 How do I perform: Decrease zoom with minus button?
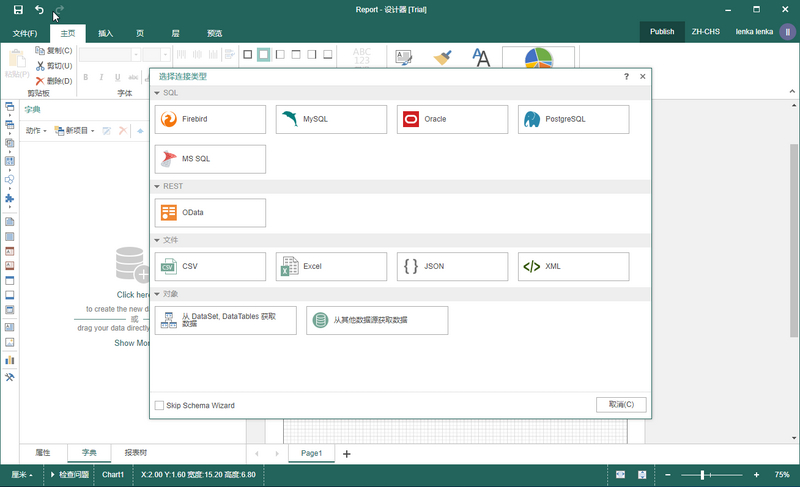(x=667, y=475)
